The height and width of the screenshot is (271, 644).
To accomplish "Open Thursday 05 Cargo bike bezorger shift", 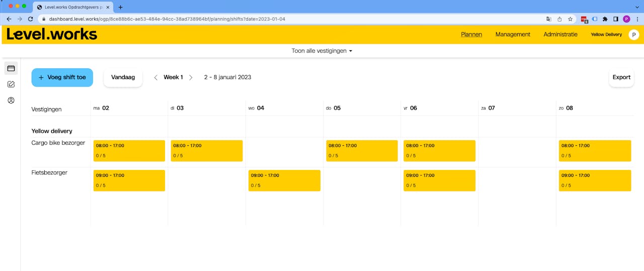I will click(x=362, y=151).
